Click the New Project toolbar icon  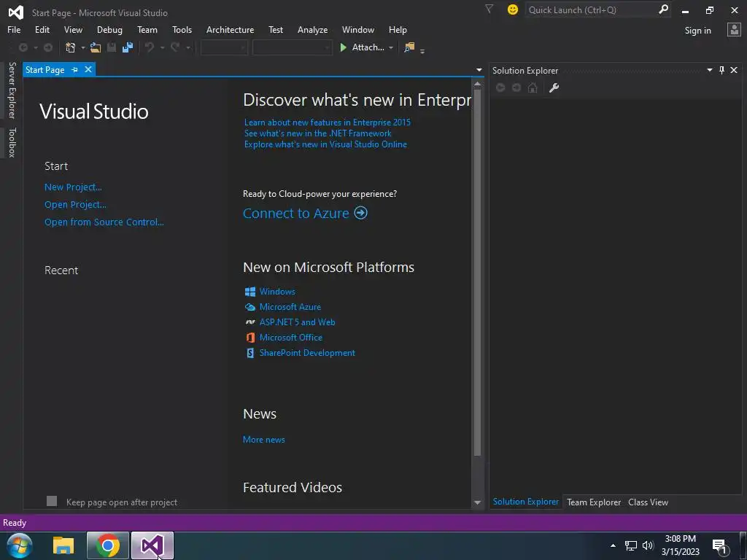[x=71, y=47]
